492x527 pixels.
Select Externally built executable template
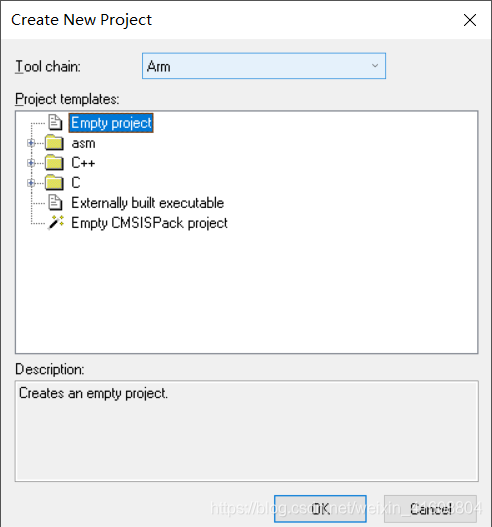pyautogui.click(x=148, y=203)
